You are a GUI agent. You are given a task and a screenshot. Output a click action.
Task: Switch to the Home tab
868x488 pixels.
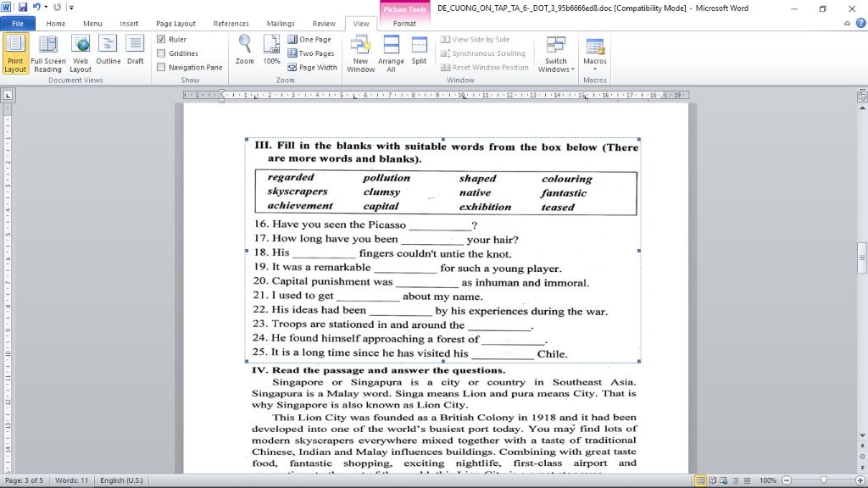click(x=55, y=23)
